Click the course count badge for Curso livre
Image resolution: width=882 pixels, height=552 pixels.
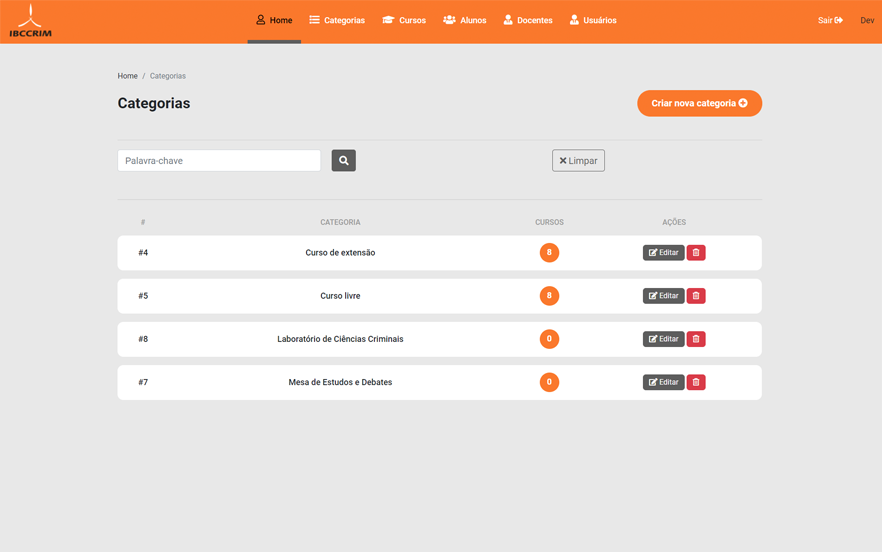click(549, 296)
